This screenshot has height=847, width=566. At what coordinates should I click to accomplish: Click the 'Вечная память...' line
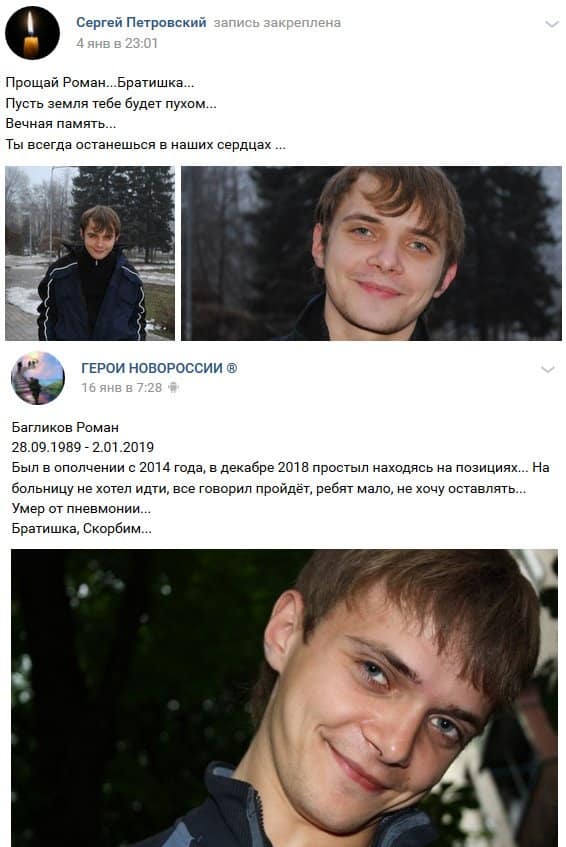tap(60, 124)
